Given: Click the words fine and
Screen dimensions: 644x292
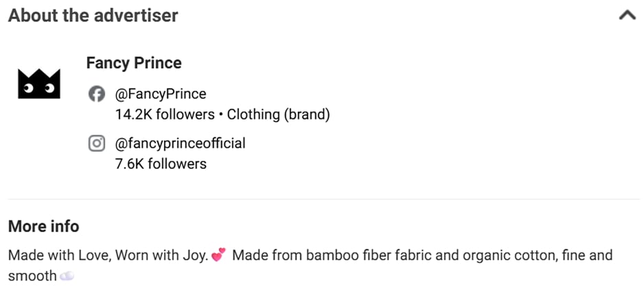Looking at the screenshot, I should [x=587, y=256].
